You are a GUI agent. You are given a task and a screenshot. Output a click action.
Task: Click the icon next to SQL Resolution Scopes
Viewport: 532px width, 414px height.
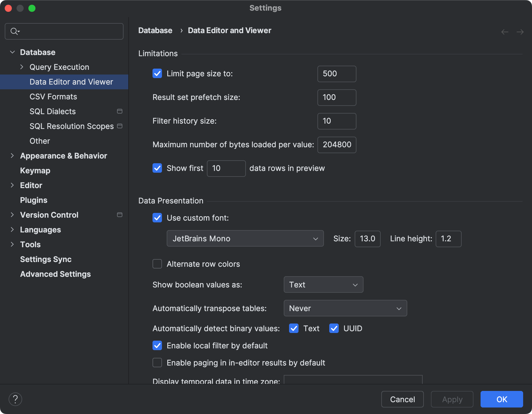tap(119, 126)
